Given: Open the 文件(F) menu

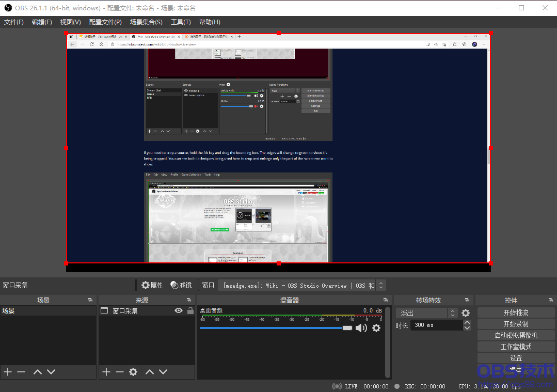Looking at the screenshot, I should point(14,22).
